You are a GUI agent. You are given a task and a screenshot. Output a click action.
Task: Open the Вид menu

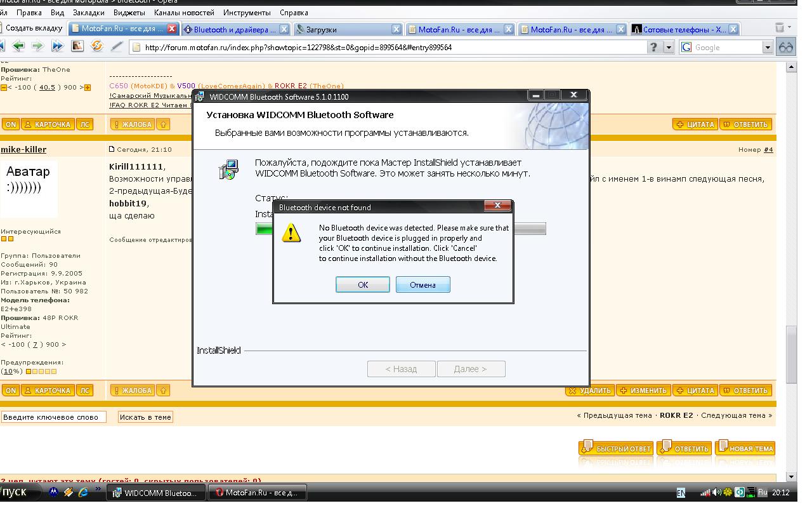tap(57, 12)
